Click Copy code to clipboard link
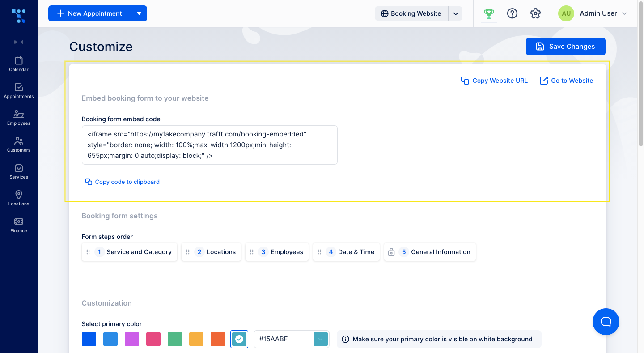 [x=123, y=182]
